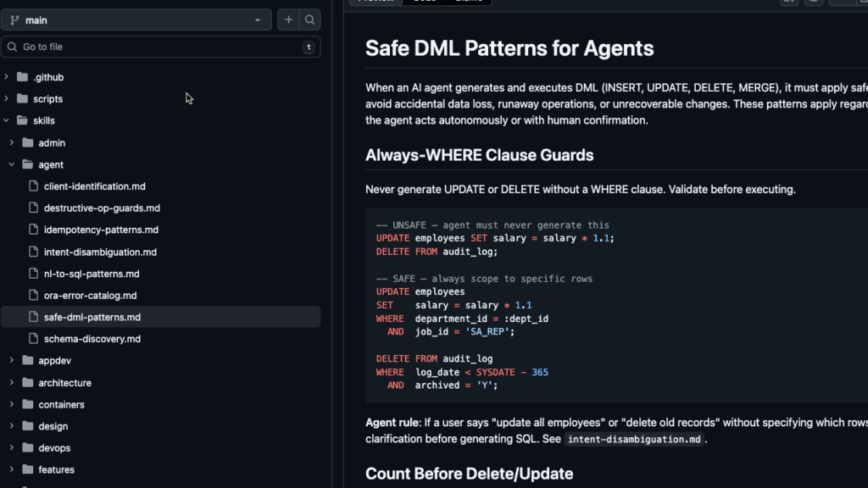The image size is (868, 488).
Task: Expand the .github folder chevron
Action: [7, 77]
